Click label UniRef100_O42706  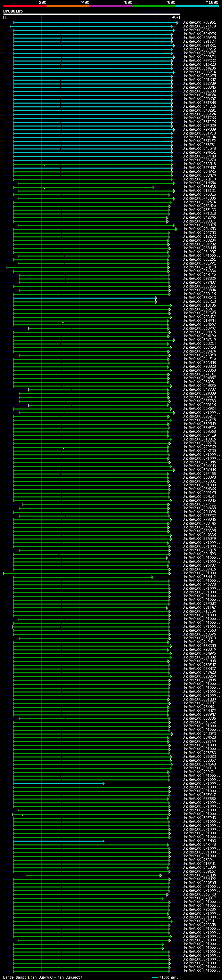click(x=199, y=217)
